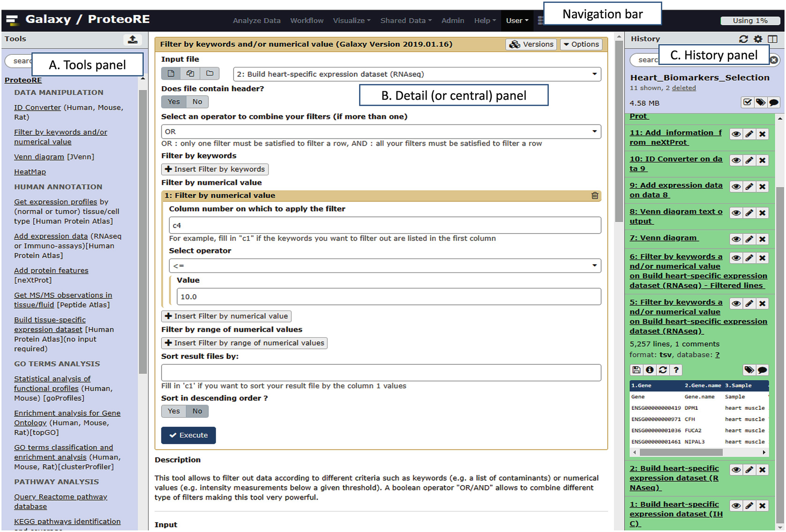This screenshot has height=532, width=786.
Task: Click Insert Filter by range of numerical values
Action: 245,343
